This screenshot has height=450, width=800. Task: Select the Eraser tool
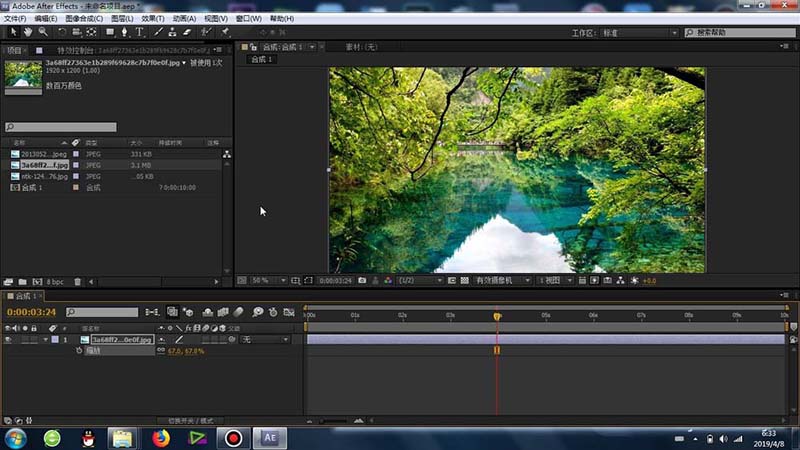(187, 32)
